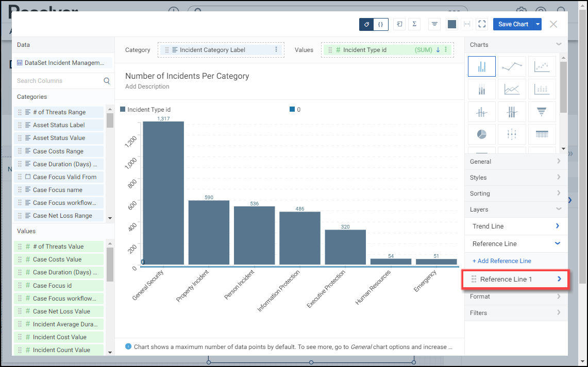Screen dimensions: 588x367
Task: Select the table chart type
Action: coord(542,134)
